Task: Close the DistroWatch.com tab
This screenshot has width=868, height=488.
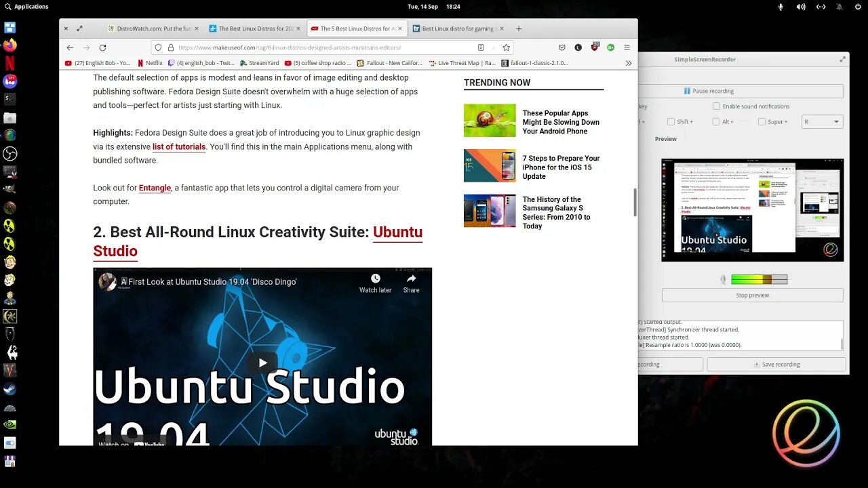Action: coord(197,28)
